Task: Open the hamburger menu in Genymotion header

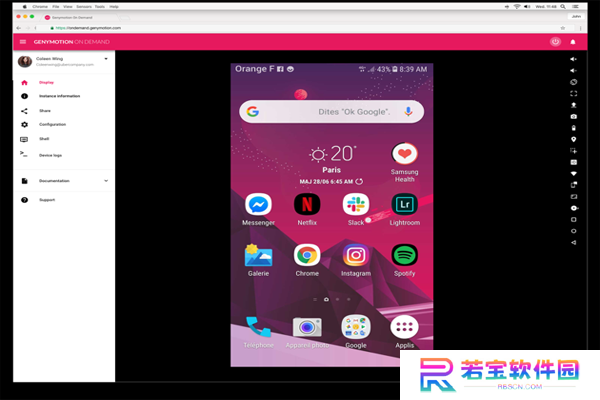Action: coord(23,42)
